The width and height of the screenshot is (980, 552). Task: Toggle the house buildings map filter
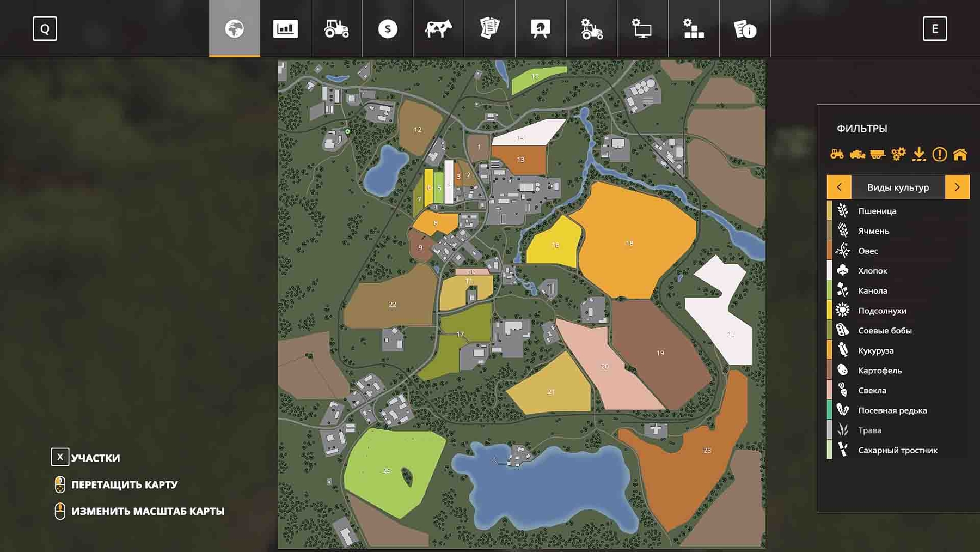click(960, 155)
